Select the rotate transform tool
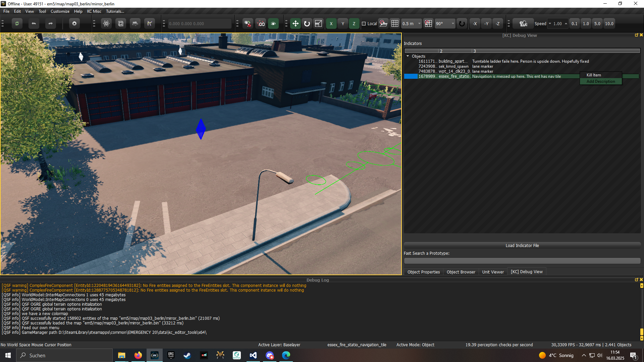This screenshot has height=362, width=644. (307, 23)
